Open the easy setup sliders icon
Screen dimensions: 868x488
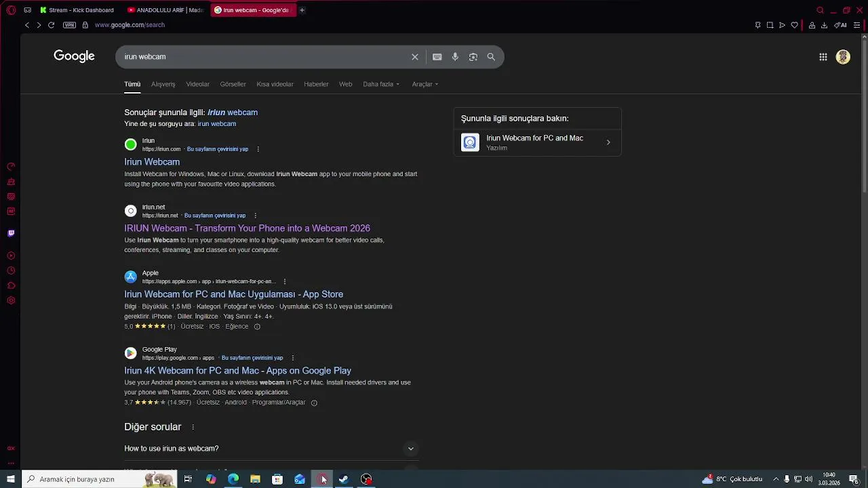857,25
